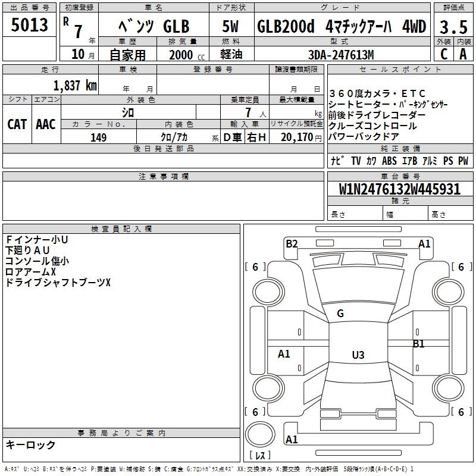Image resolution: width=476 pixels, height=476 pixels.
Task: Click the U3 dent mark on the roof
Action: (x=358, y=355)
